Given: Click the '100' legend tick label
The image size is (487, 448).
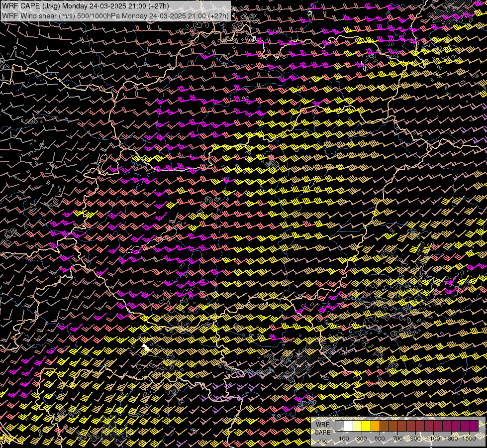Looking at the screenshot, I should (x=344, y=439).
